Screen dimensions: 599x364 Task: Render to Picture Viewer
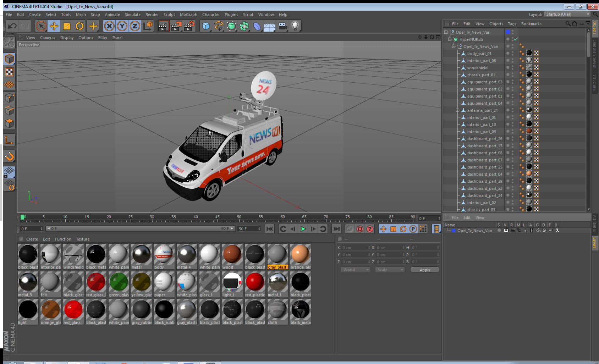(176, 26)
